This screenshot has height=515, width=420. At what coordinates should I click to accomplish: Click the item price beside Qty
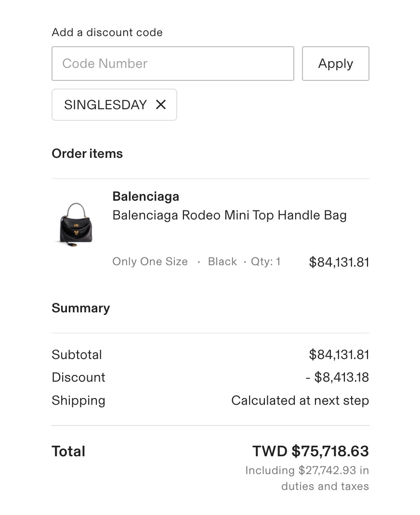click(x=339, y=262)
